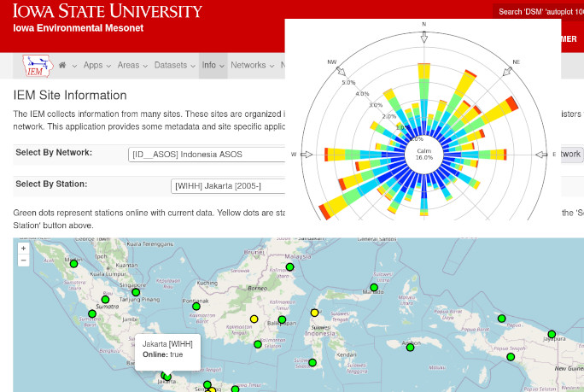Select the green dot above the Sumatra label

coord(105,300)
